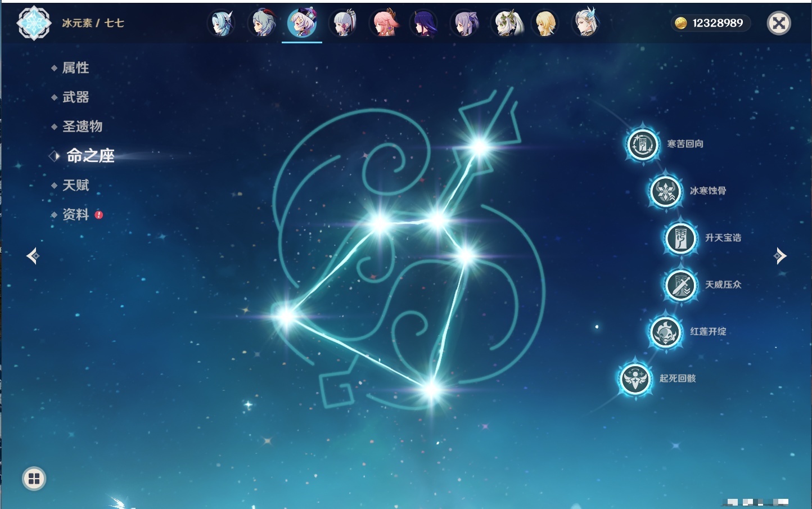View the 升天宝诰 constellation icon
The height and width of the screenshot is (509, 812).
pos(681,238)
